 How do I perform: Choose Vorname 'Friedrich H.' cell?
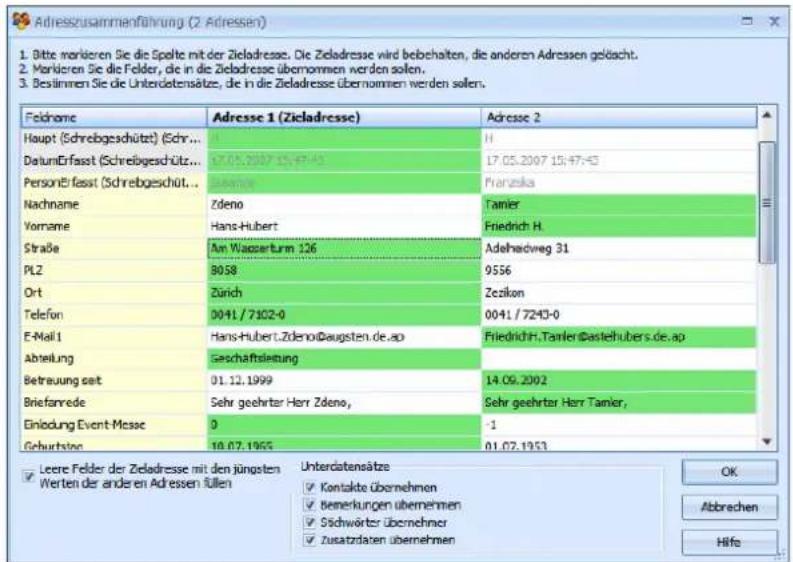(619, 226)
